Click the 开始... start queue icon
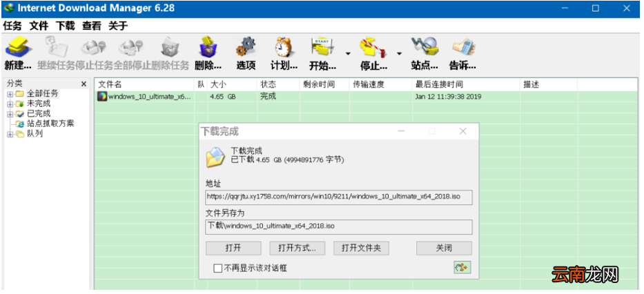The width and height of the screenshot is (644, 294). tap(322, 47)
